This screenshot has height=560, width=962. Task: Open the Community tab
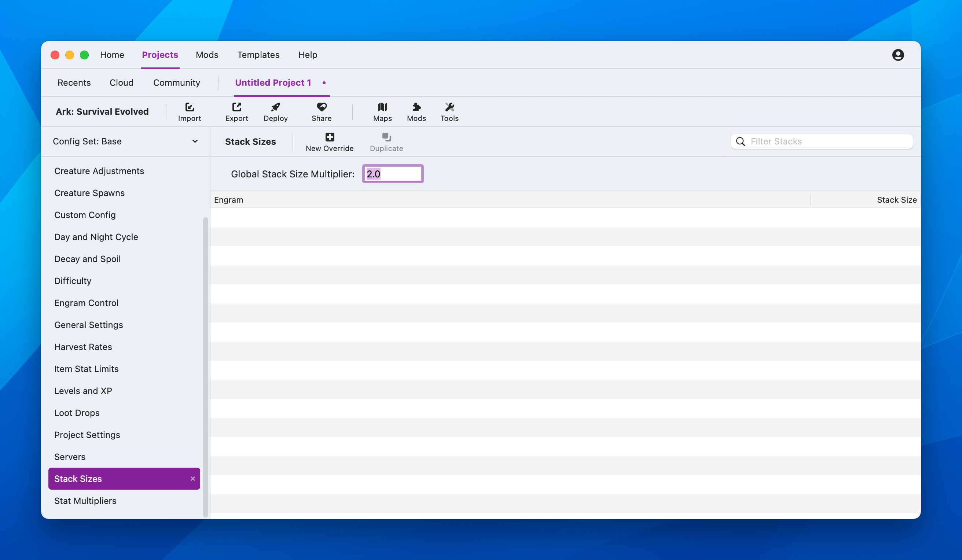[x=176, y=83]
